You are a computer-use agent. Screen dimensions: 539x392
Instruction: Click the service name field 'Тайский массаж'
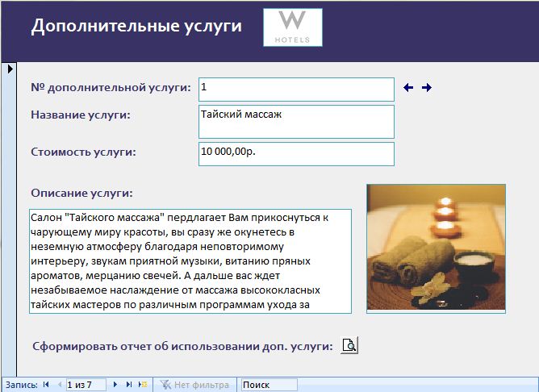click(296, 122)
